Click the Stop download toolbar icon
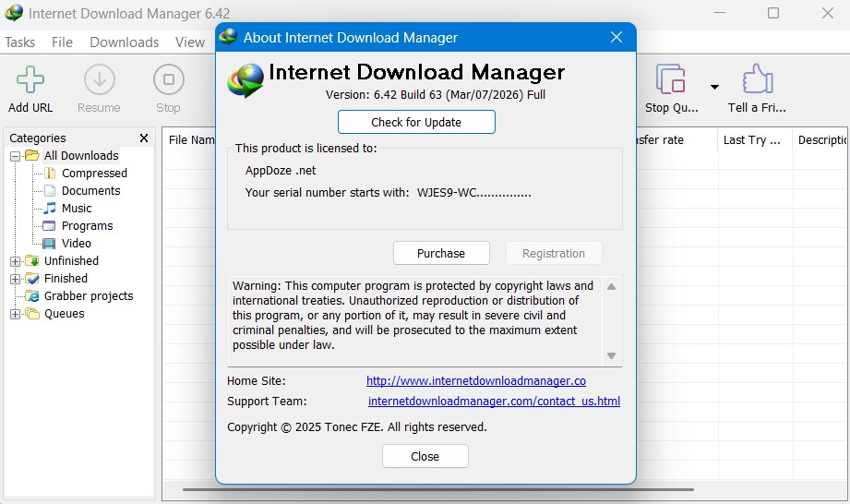This screenshot has width=850, height=504. [x=168, y=80]
